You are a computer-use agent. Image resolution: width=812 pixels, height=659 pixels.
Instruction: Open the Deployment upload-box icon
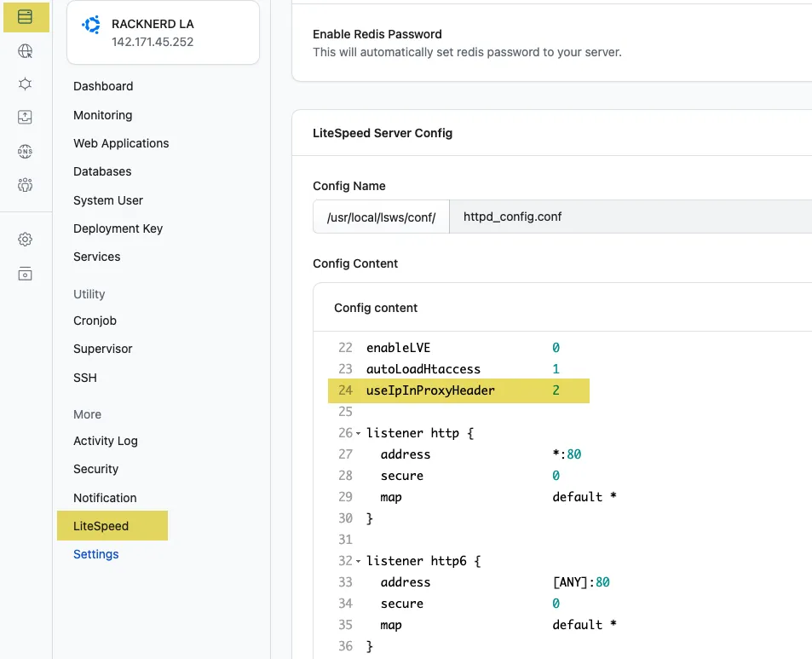coord(26,117)
